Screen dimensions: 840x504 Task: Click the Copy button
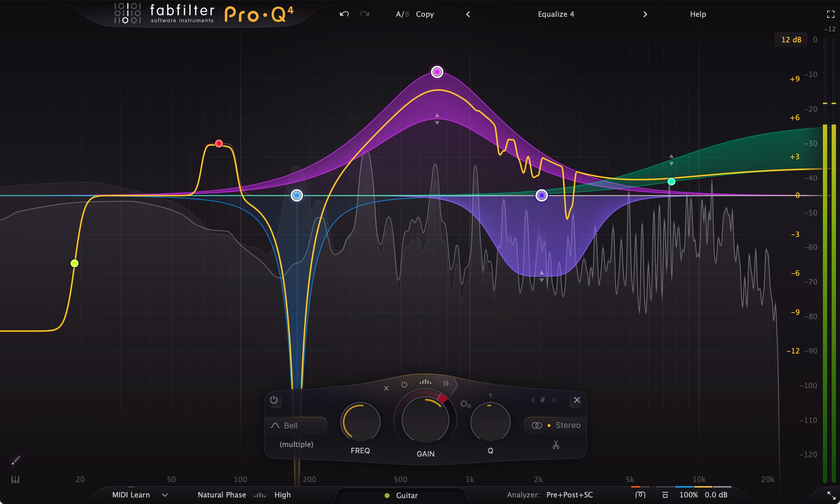[x=425, y=14]
